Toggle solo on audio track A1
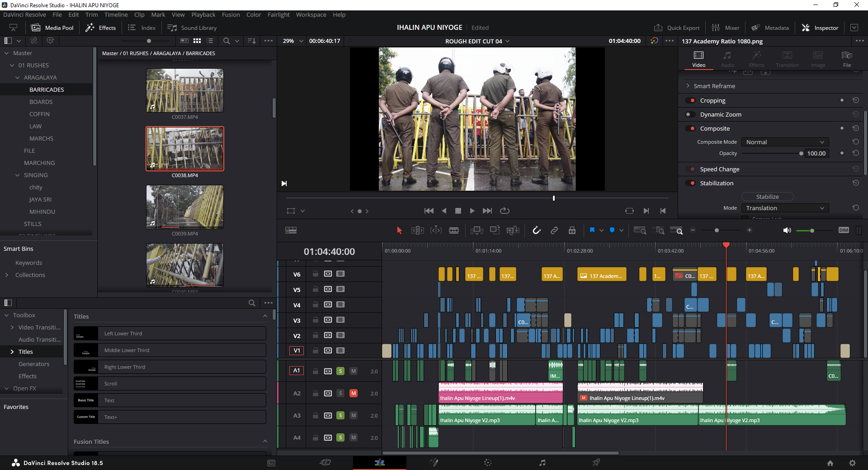The image size is (868, 470). (340, 371)
